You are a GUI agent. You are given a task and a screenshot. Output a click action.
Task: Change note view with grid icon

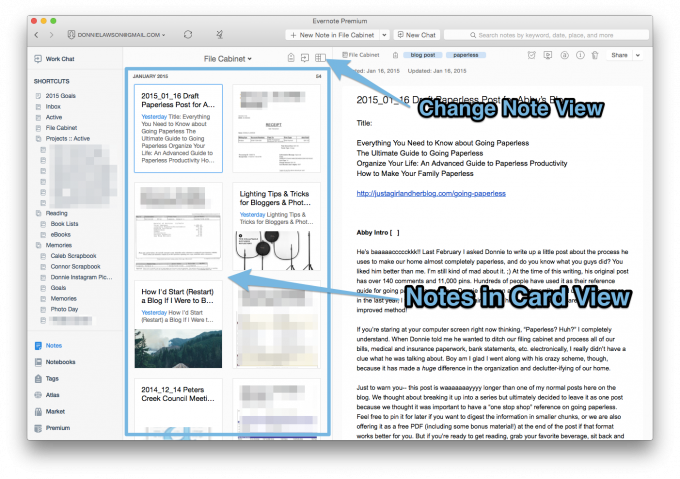(320, 58)
